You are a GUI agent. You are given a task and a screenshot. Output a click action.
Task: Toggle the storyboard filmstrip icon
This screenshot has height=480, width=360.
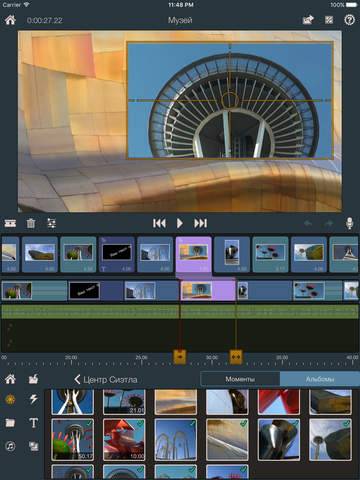coord(10,223)
